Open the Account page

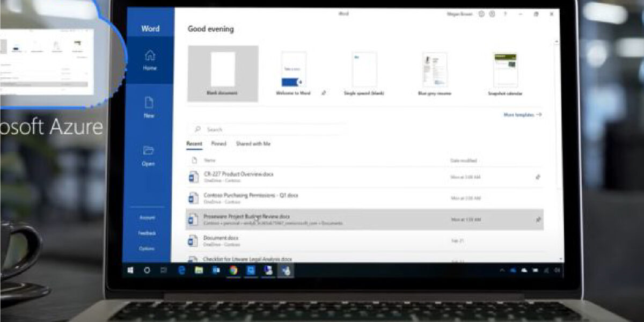pyautogui.click(x=147, y=217)
